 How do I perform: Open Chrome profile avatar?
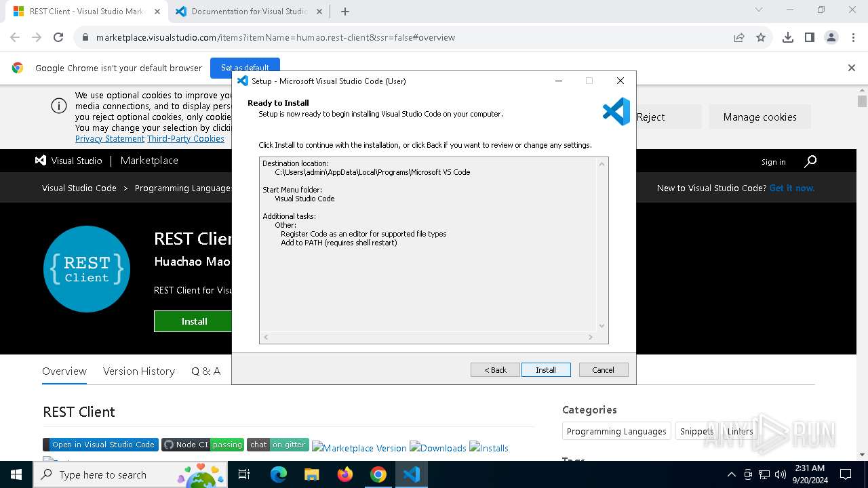click(x=831, y=37)
